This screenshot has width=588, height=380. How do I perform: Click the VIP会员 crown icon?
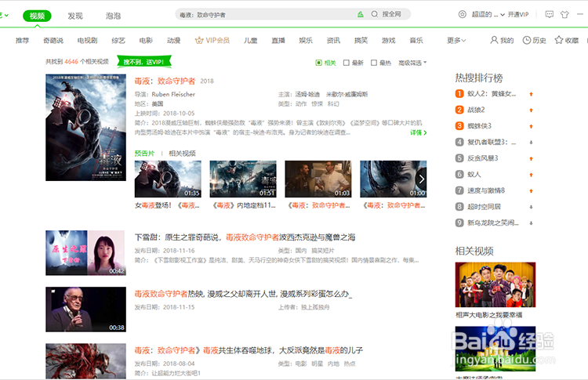(199, 40)
